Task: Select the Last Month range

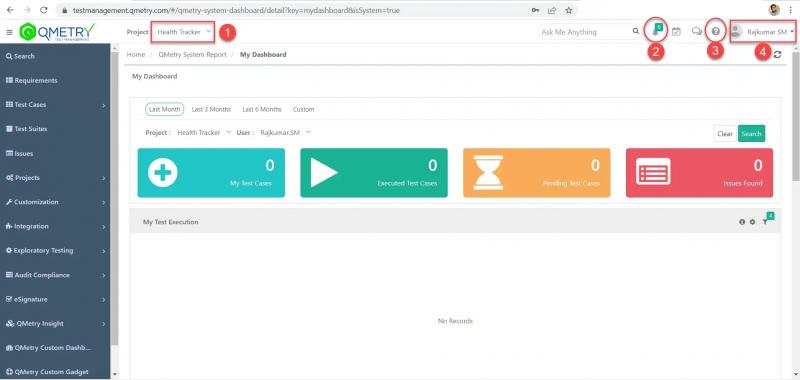Action: click(164, 109)
